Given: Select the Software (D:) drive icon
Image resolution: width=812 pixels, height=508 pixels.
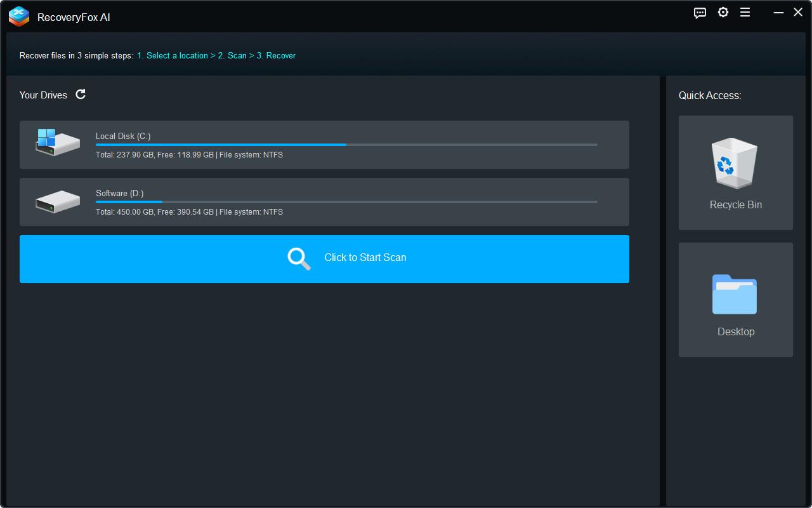Looking at the screenshot, I should click(57, 201).
